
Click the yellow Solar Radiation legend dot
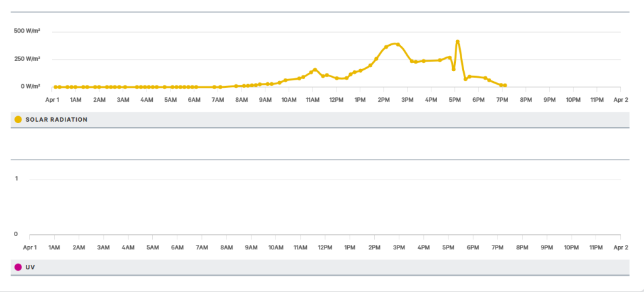[x=18, y=120]
